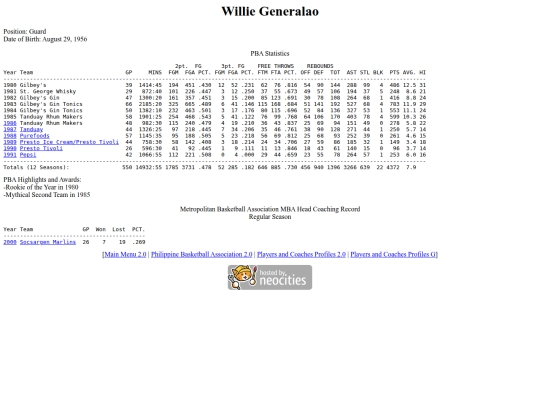This screenshot has width=540, height=405.
Task: Click the FREE THROWS column header
Action: pos(276,66)
